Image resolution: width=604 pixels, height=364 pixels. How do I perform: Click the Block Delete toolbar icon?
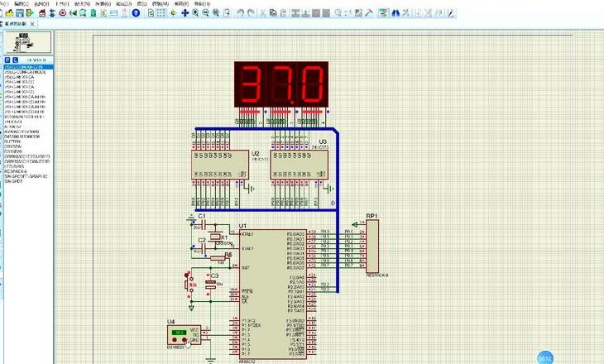[x=326, y=13]
